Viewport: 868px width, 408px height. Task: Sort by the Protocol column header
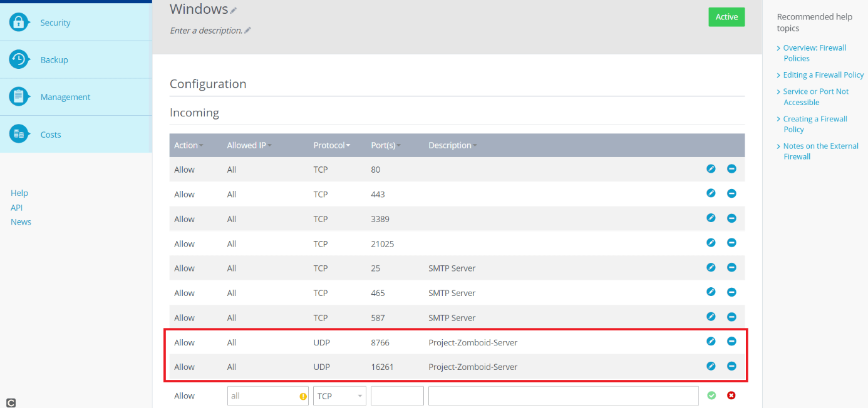331,145
